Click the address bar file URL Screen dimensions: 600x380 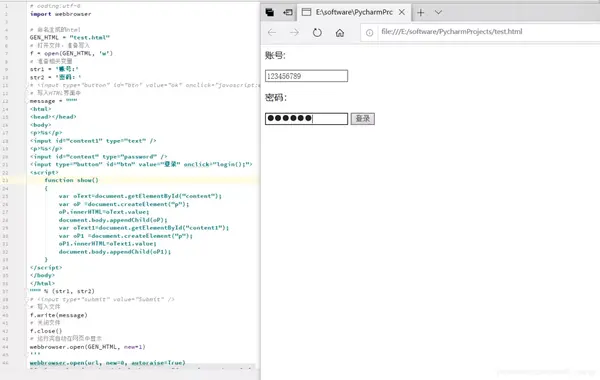pyautogui.click(x=452, y=32)
